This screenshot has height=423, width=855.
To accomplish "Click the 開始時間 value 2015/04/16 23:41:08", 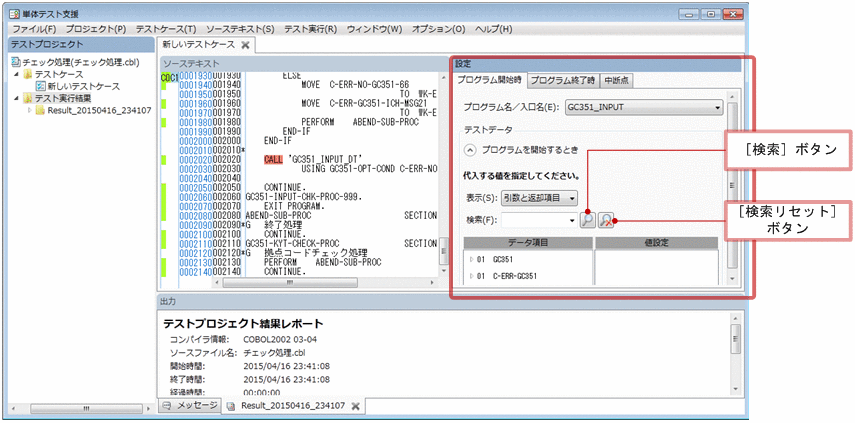I will point(286,366).
